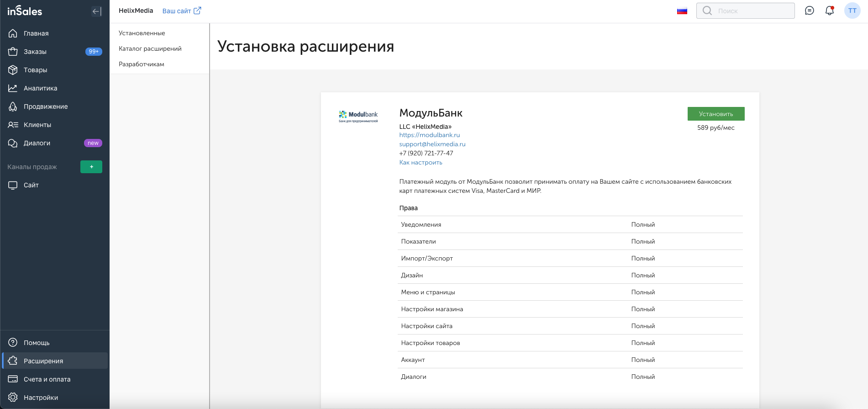This screenshot has width=868, height=409.
Task: Open the Продвижение menu item
Action: (x=55, y=106)
